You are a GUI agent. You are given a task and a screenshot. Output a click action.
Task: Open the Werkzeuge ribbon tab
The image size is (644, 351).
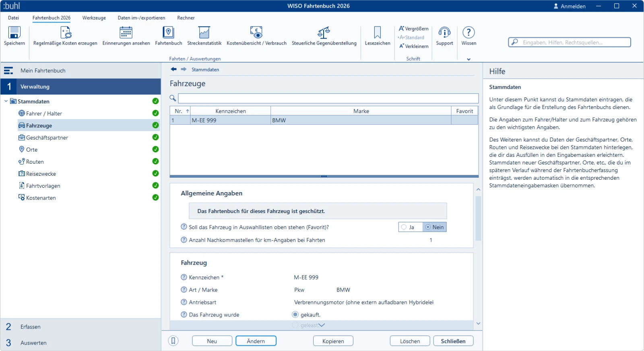(x=94, y=18)
